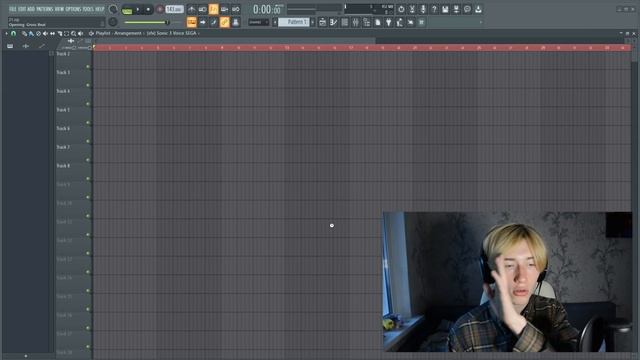The image size is (640, 360).
Task: Select the playlist Zoom magnifier tool
Action: [73, 33]
